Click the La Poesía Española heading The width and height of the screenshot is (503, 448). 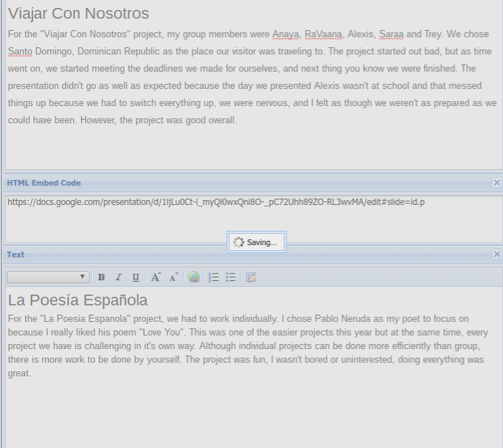77,300
